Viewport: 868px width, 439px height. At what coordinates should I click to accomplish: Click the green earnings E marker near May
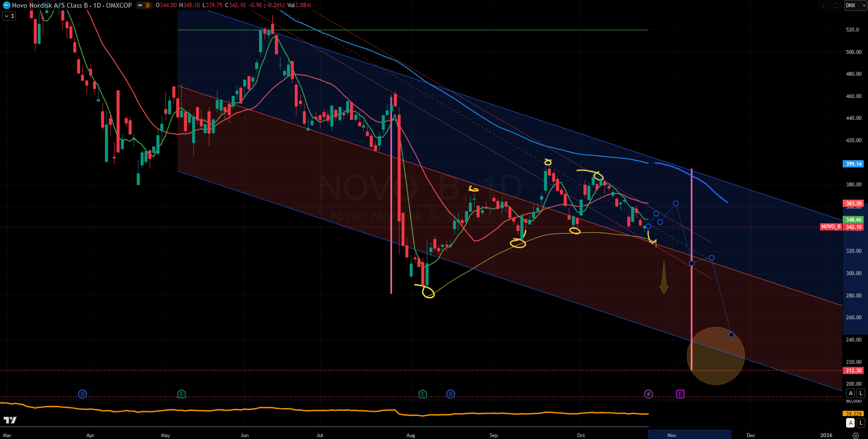tap(181, 394)
